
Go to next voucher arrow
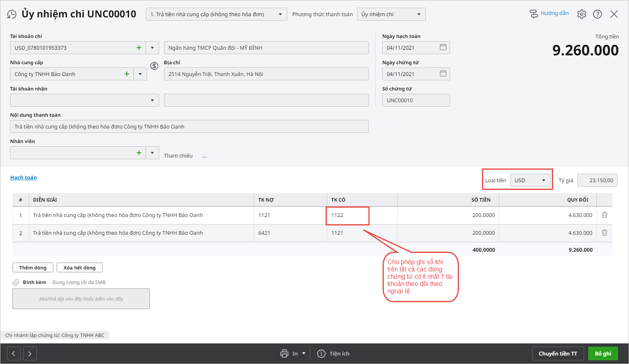coord(30,353)
